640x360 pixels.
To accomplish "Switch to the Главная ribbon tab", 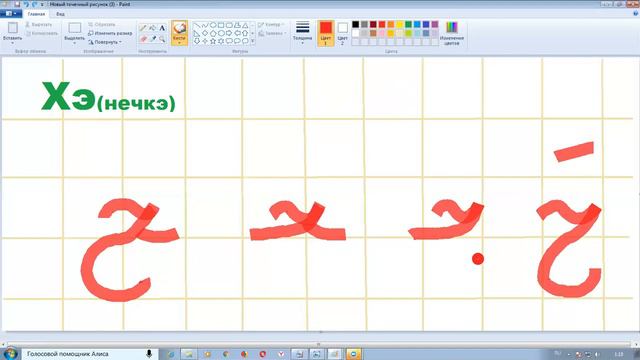I will pyautogui.click(x=36, y=14).
